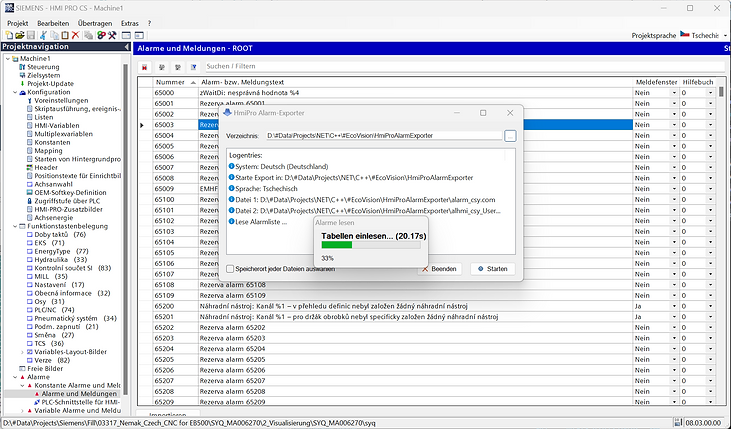The image size is (731, 429).
Task: Create a new project via toolbar icon
Action: click(9, 35)
